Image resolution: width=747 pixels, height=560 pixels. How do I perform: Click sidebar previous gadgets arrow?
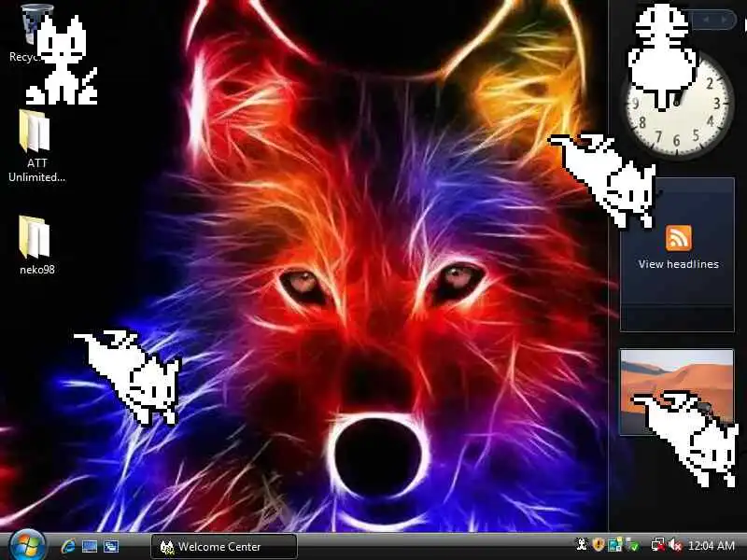[x=706, y=20]
